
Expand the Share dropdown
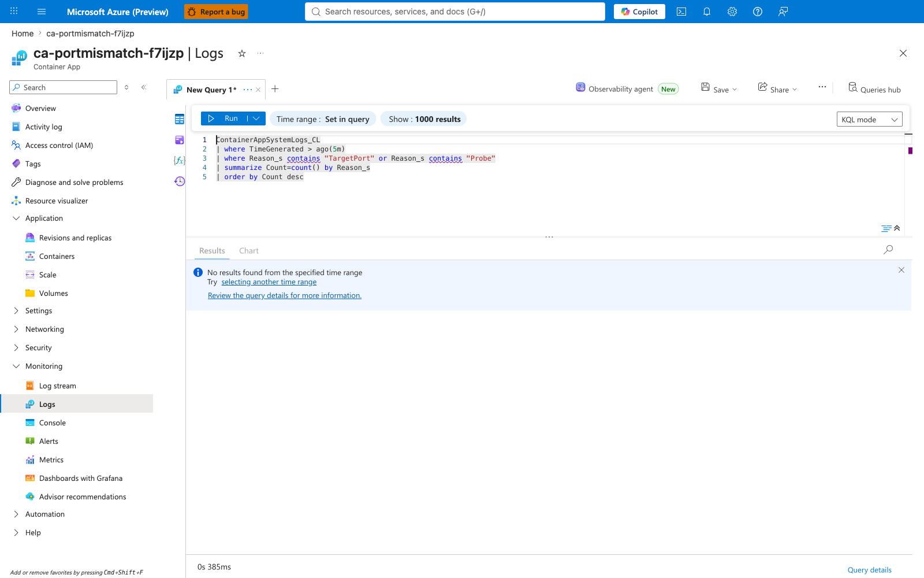tap(795, 90)
